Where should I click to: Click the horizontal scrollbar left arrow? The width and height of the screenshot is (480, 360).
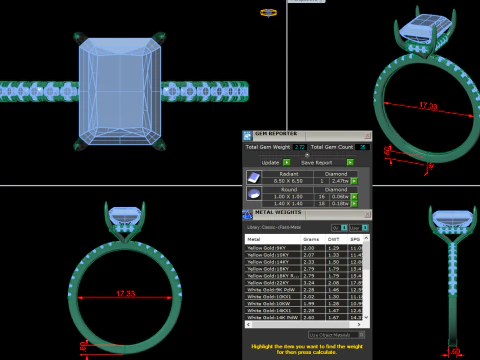click(248, 324)
